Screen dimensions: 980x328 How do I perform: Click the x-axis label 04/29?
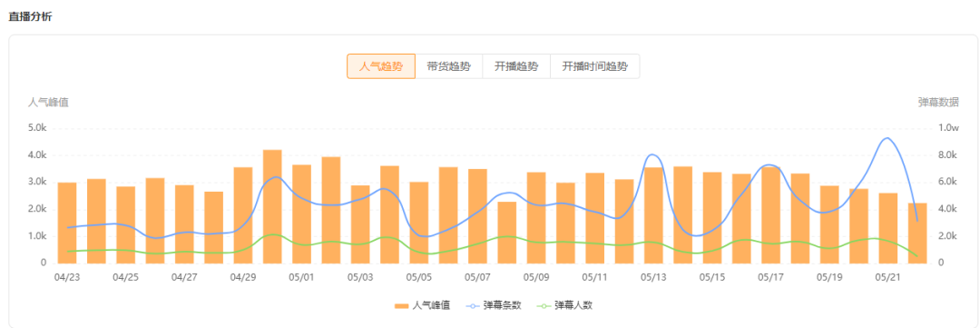242,277
